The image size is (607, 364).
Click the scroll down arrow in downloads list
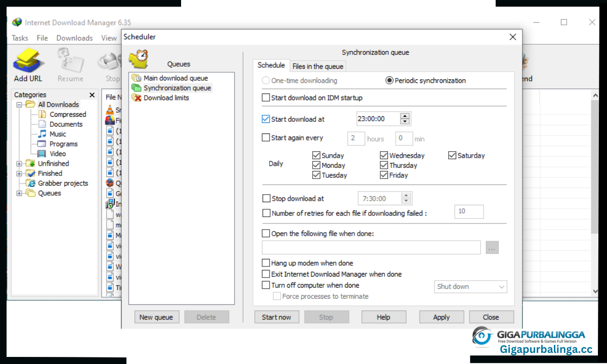[595, 291]
